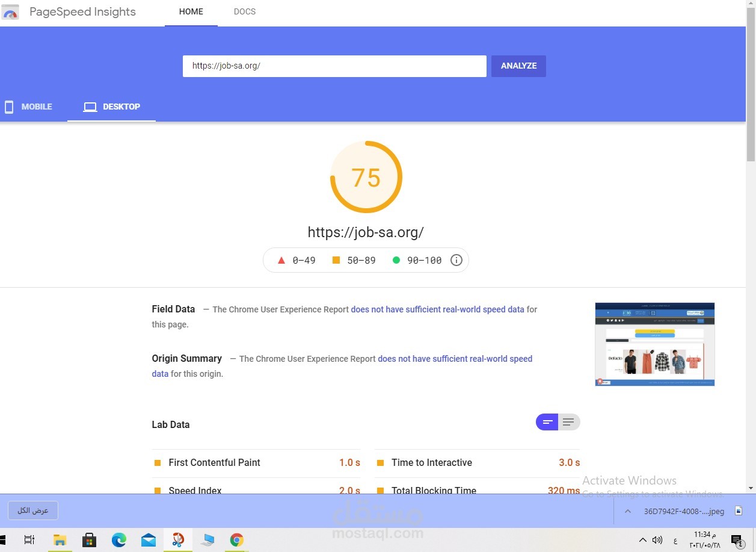Click the URL input field containing job-sa.org
756x552 pixels.
[334, 66]
